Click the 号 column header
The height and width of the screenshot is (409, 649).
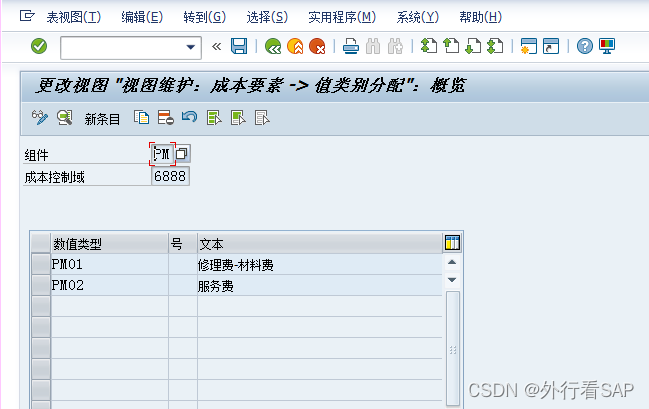(183, 243)
